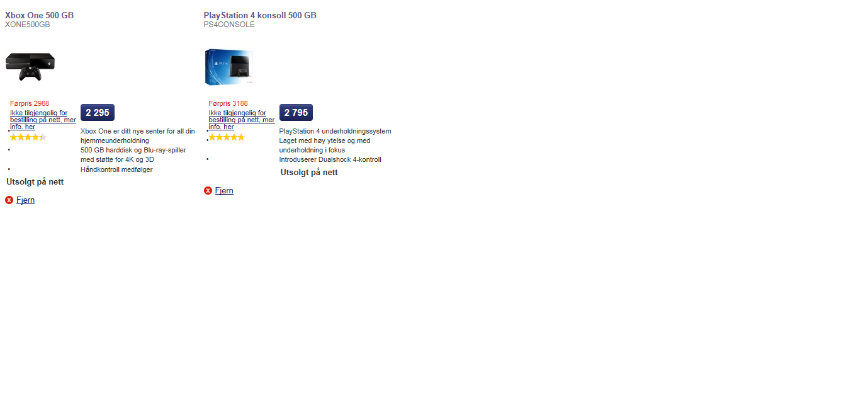Screen dimensions: 868x417
Task: Click the red remove icon under PlayStation 4
Action: (x=208, y=191)
